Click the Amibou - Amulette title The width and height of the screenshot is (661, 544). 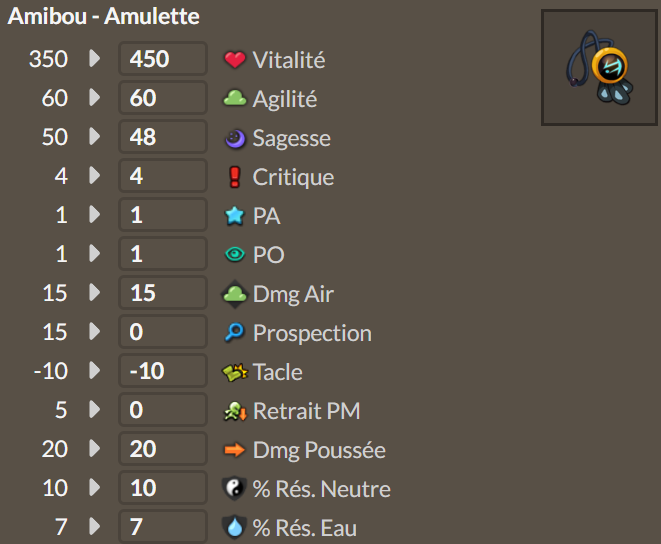(104, 16)
